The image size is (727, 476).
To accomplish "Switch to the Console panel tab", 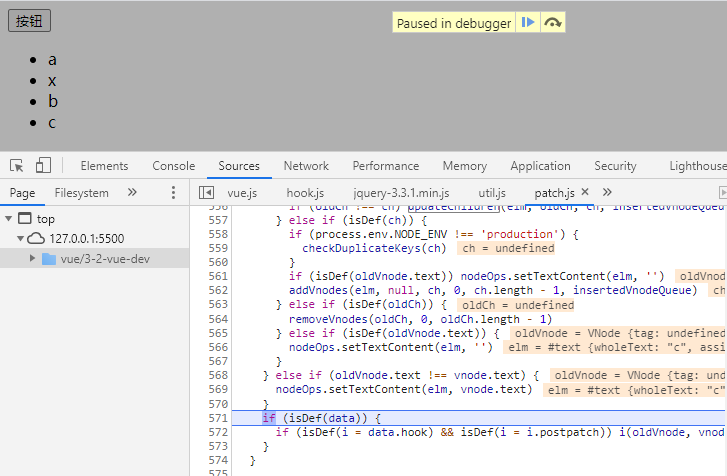I will pos(173,166).
